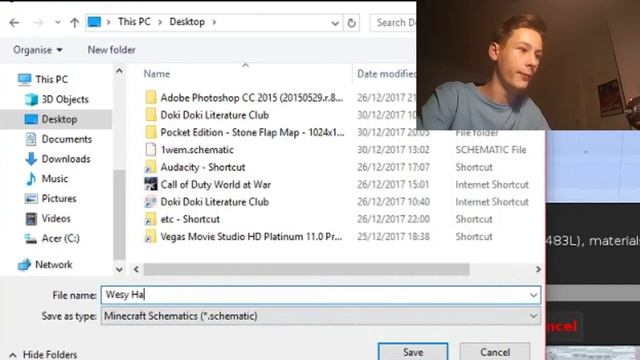This screenshot has height=360, width=640.
Task: Select Doki Doki Literature Club internet shortcut
Action: [x=214, y=202]
